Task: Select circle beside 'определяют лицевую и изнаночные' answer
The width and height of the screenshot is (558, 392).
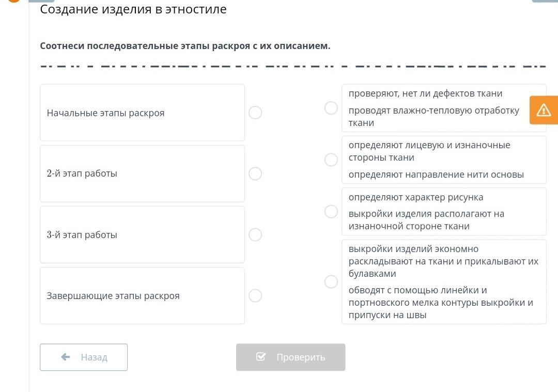Action: [x=331, y=160]
